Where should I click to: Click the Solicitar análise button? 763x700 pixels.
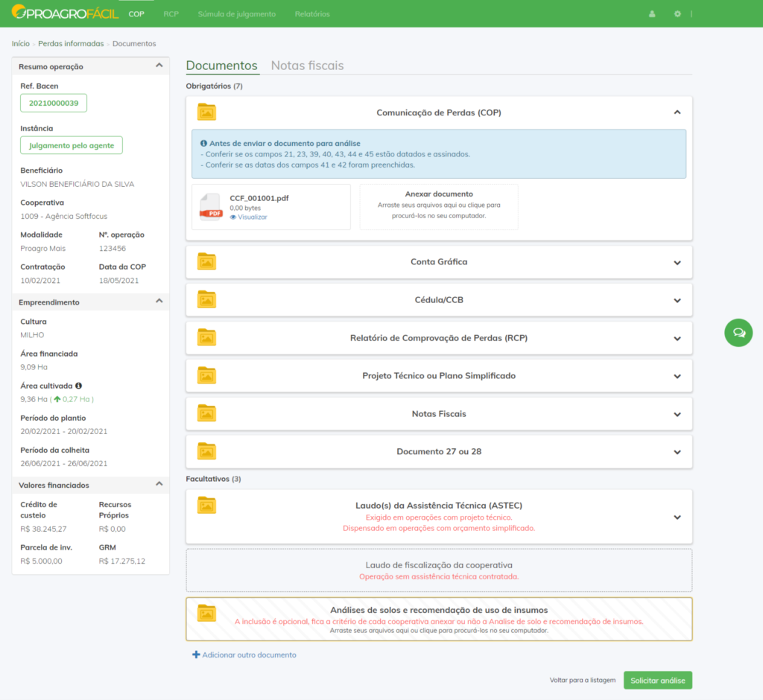click(x=658, y=681)
